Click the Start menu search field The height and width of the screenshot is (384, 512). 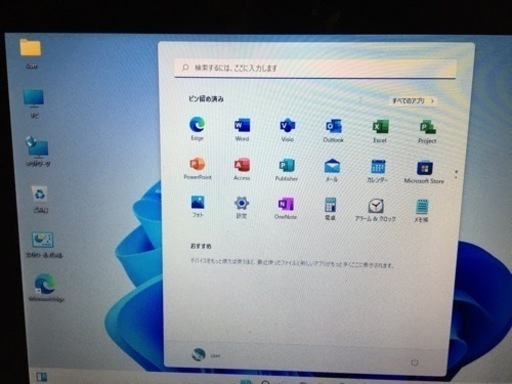315,68
